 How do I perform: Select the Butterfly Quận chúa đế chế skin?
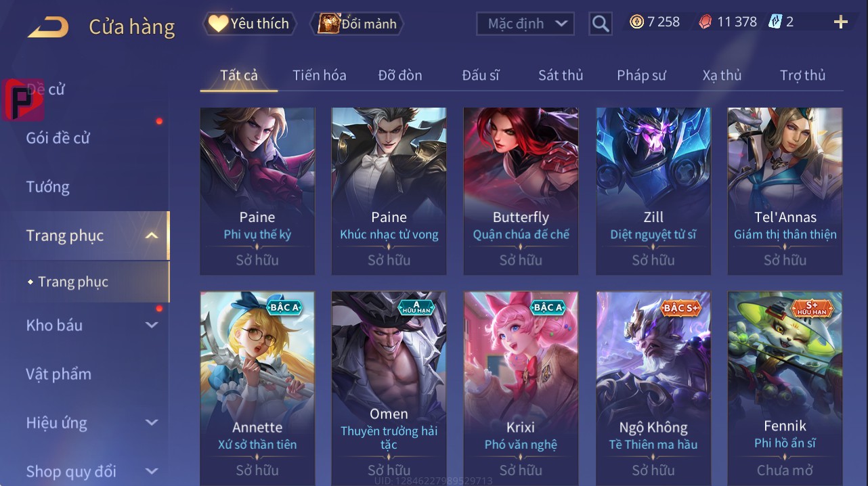pos(521,191)
